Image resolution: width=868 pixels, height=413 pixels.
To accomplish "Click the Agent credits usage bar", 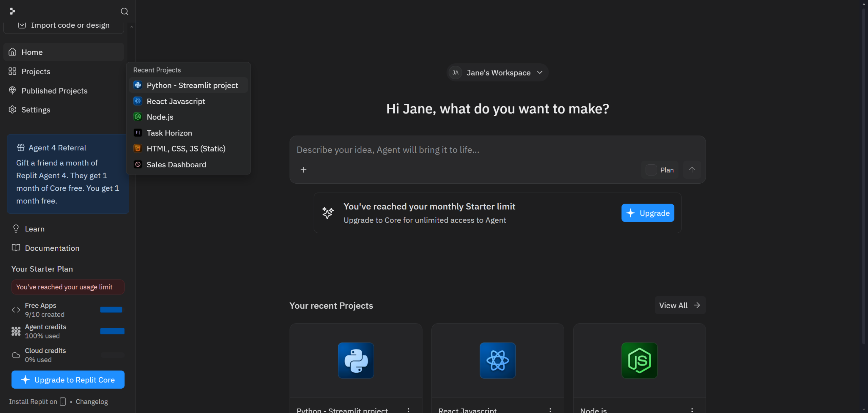I will [112, 331].
